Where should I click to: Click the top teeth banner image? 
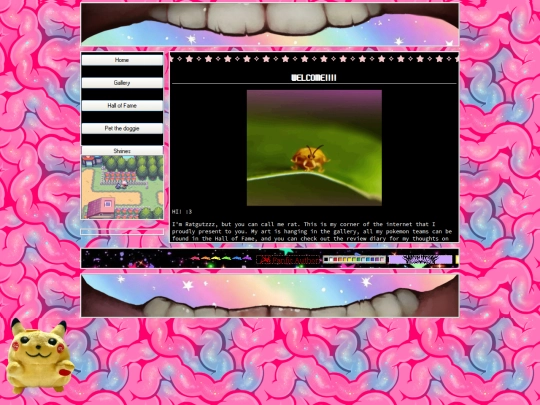(270, 24)
